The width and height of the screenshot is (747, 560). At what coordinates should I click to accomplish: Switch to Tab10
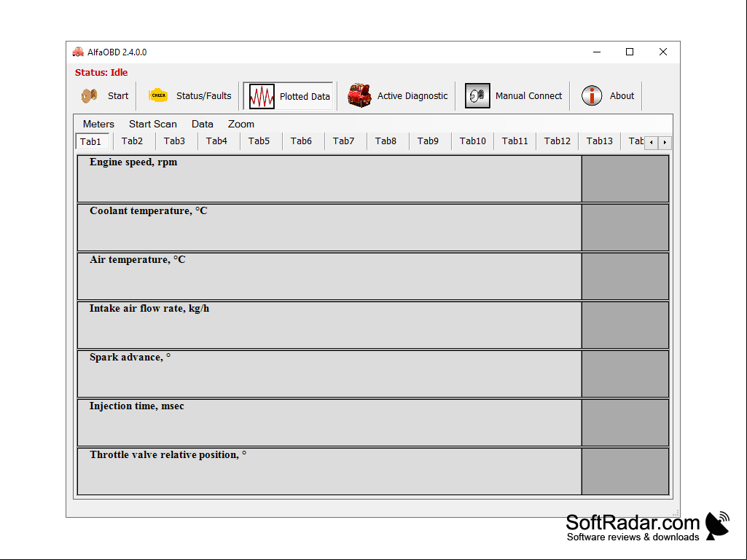472,141
